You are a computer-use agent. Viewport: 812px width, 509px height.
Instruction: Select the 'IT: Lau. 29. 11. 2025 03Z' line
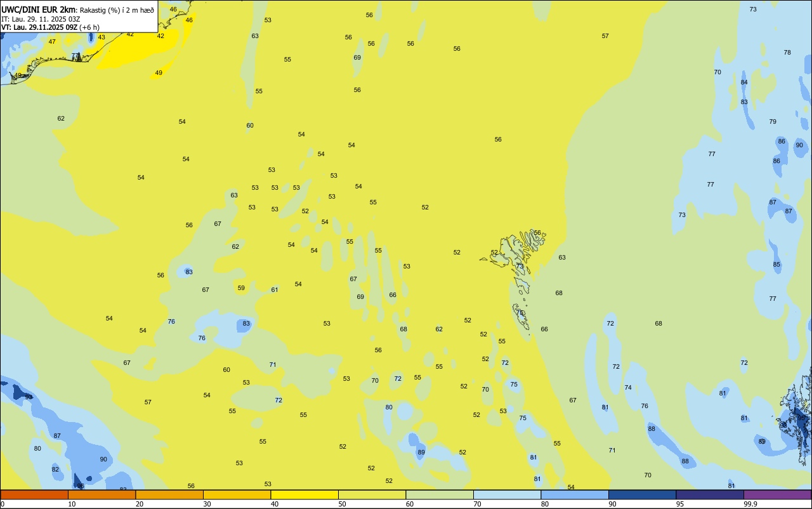coord(41,19)
